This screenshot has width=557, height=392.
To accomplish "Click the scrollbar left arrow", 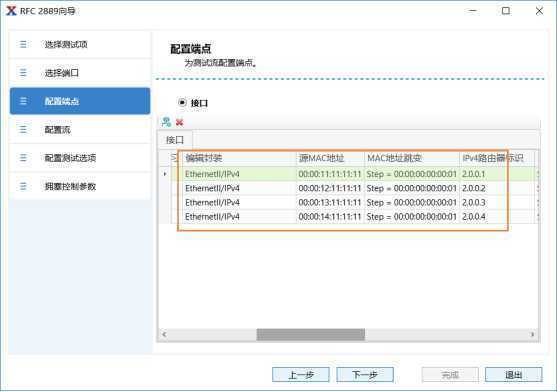I will tap(164, 334).
